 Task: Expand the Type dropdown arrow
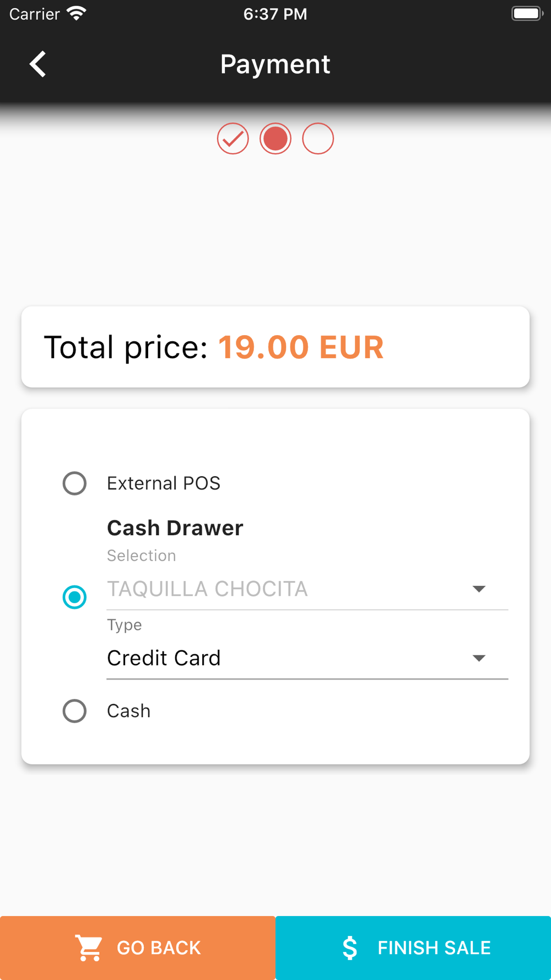click(x=479, y=658)
